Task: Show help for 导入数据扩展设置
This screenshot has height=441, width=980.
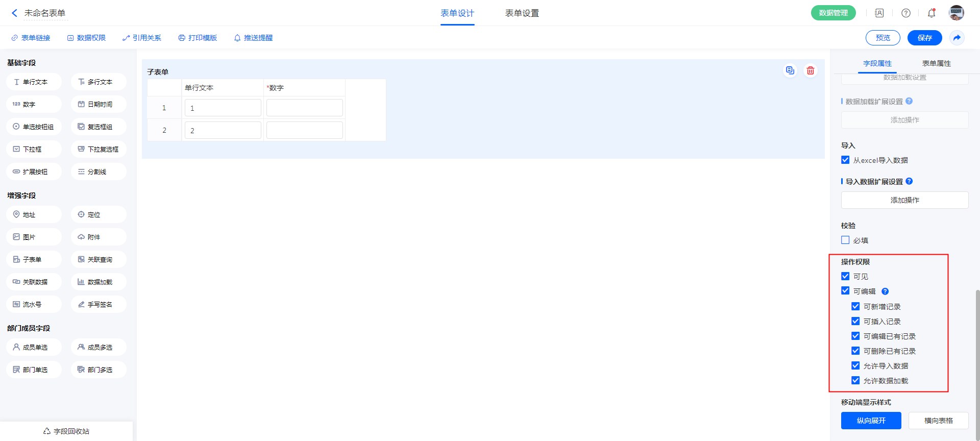Action: (909, 181)
